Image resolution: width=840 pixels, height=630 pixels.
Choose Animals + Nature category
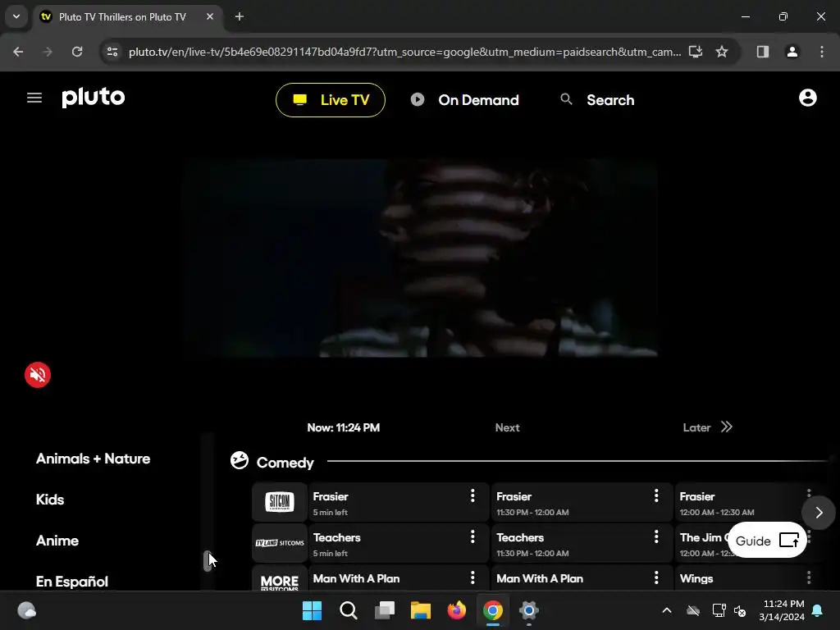click(94, 459)
